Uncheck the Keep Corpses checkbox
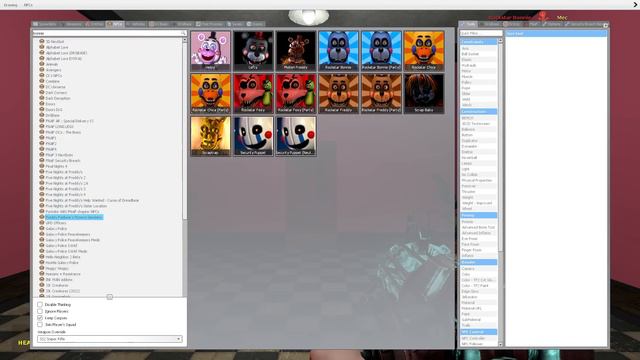 [40, 318]
